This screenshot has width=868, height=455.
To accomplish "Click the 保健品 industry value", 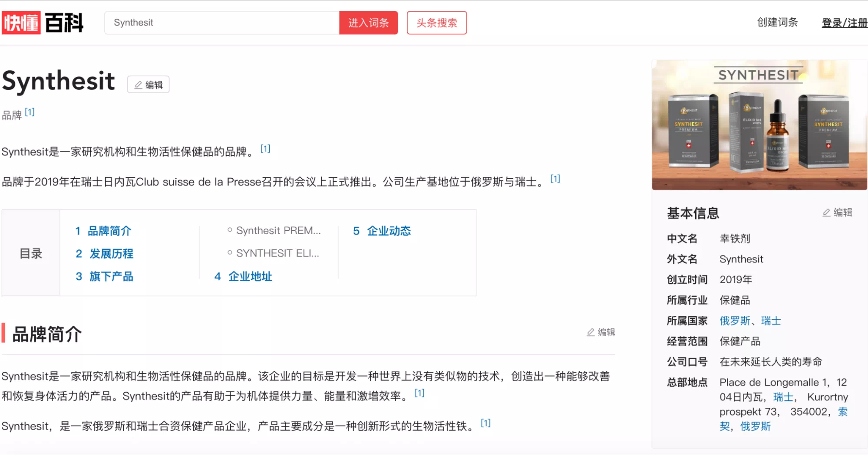I will pyautogui.click(x=735, y=300).
